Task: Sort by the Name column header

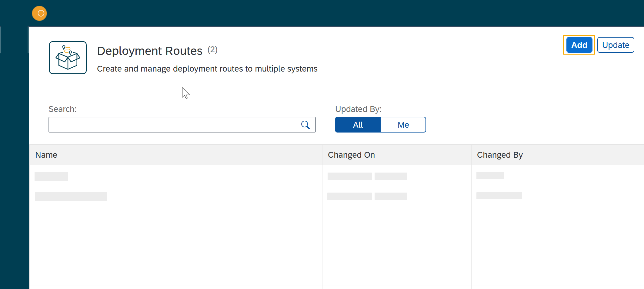Action: 175,155
